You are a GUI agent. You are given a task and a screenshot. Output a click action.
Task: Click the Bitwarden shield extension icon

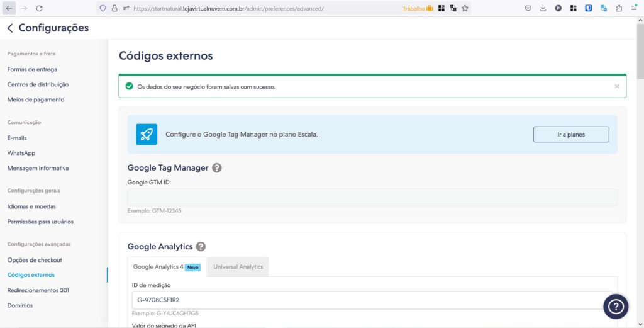(x=589, y=8)
